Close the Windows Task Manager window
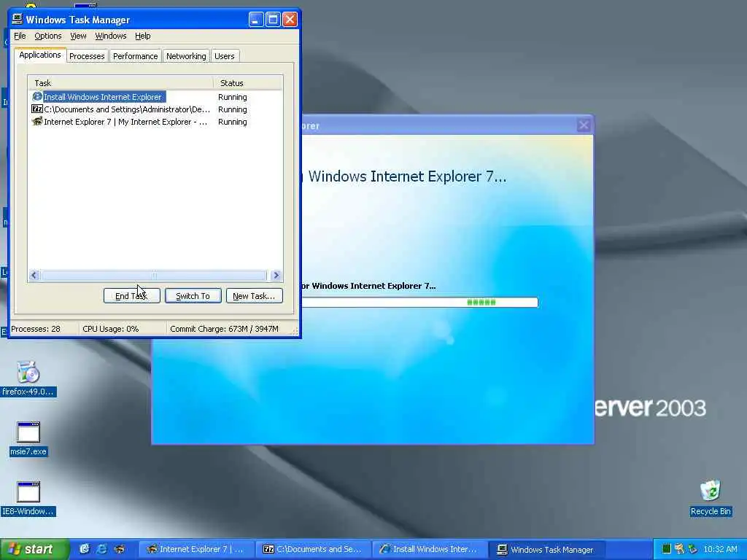The image size is (747, 560). [290, 20]
